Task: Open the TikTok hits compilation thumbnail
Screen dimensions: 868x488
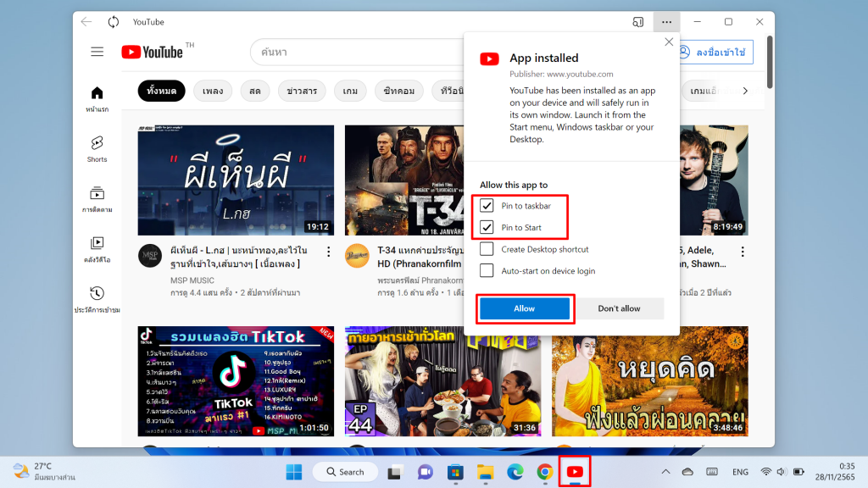Action: (236, 381)
